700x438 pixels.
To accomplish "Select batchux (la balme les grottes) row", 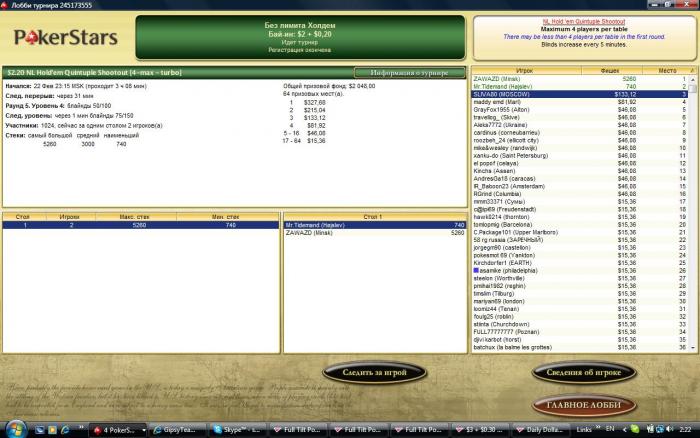I will pyautogui.click(x=579, y=347).
